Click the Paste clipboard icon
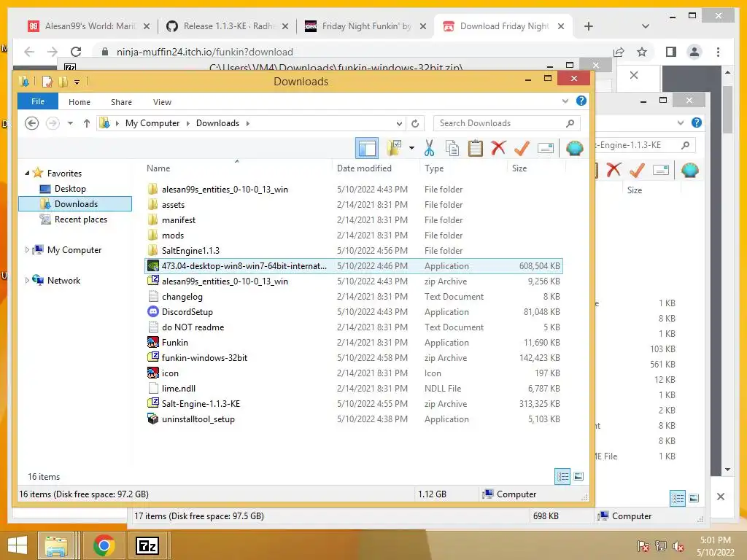Image resolution: width=747 pixels, height=560 pixels. click(x=475, y=149)
